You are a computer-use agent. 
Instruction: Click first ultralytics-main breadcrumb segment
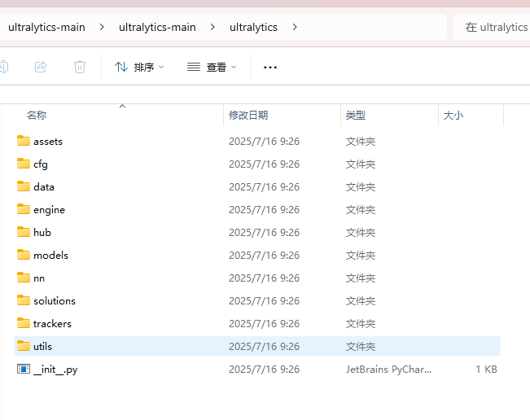click(x=46, y=27)
